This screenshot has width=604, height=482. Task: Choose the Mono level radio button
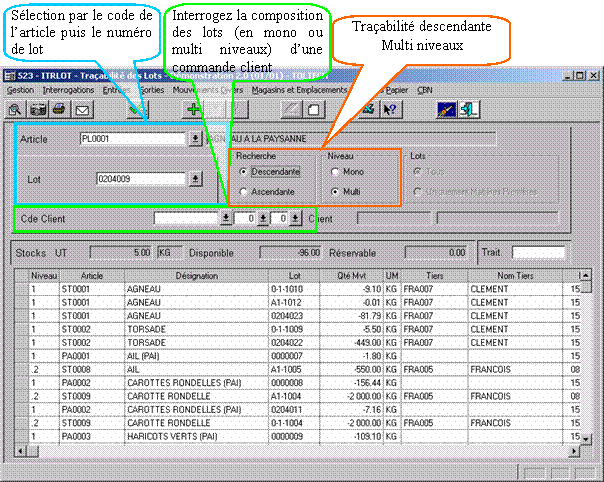(335, 172)
